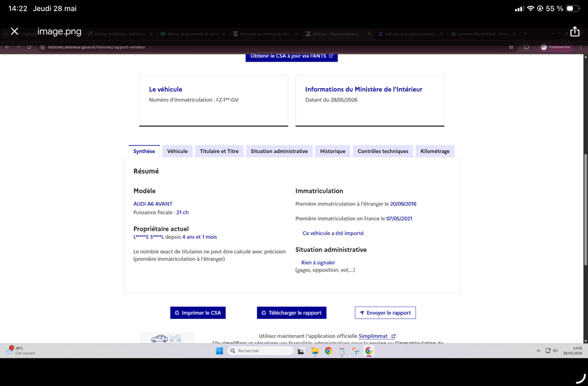The image size is (588, 386).
Task: Click the browser reload icon
Action: [29, 47]
